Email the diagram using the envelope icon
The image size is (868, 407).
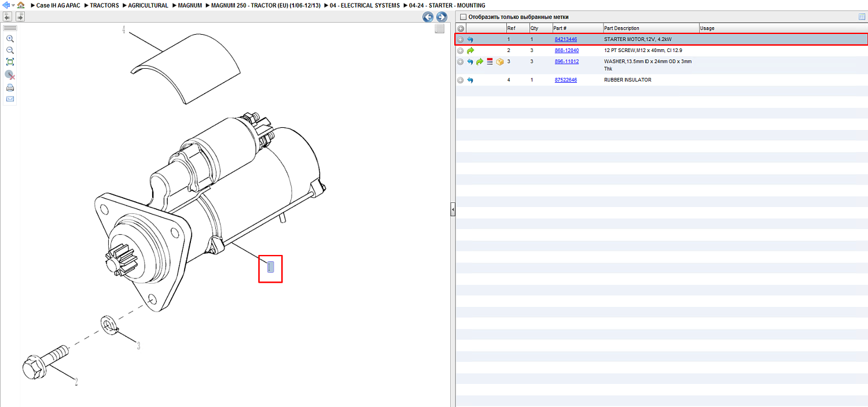(10, 99)
